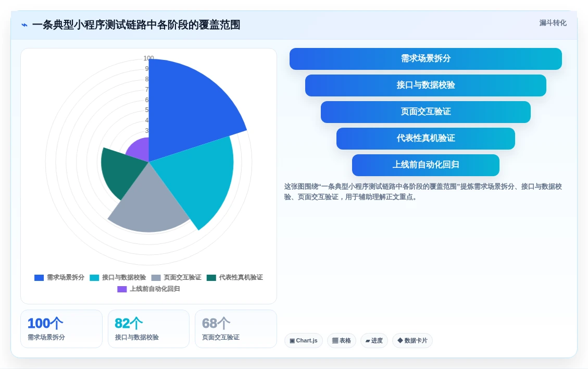Click the 表格 tag chip
This screenshot has width=588, height=369.
pyautogui.click(x=342, y=341)
